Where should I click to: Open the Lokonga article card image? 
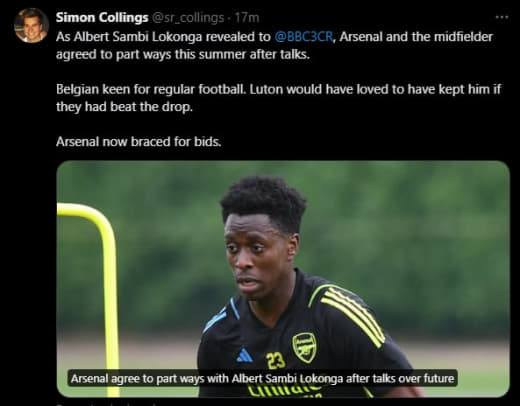[283, 279]
